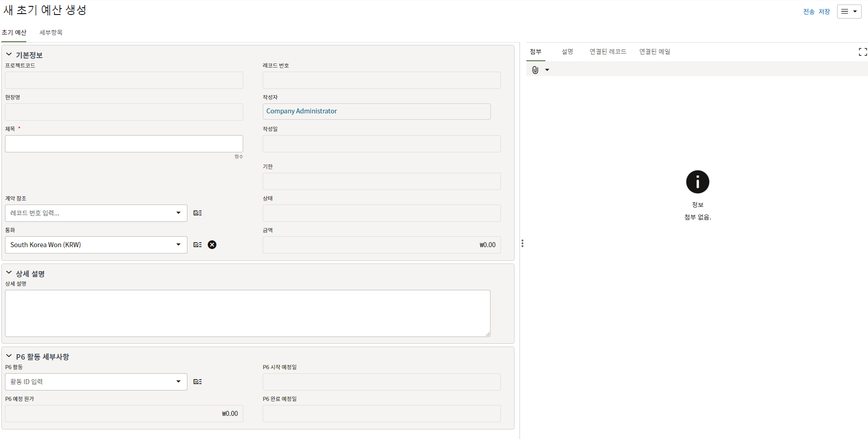Open activity picker icon beside P6 활동
Image resolution: width=868 pixels, height=439 pixels.
click(x=197, y=382)
